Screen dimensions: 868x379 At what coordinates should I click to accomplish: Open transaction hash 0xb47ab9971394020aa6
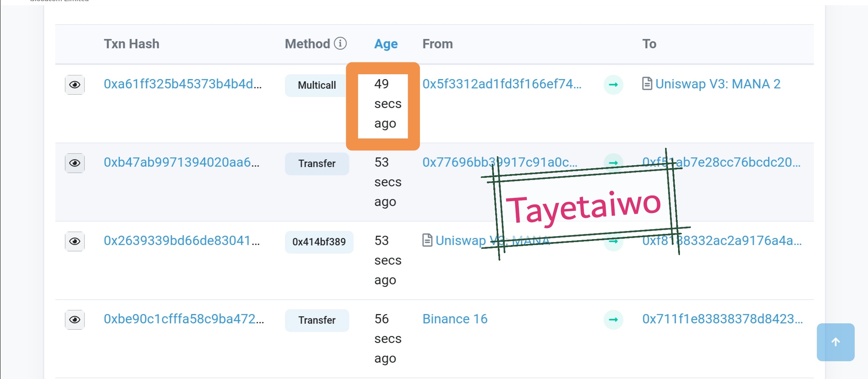pos(181,163)
